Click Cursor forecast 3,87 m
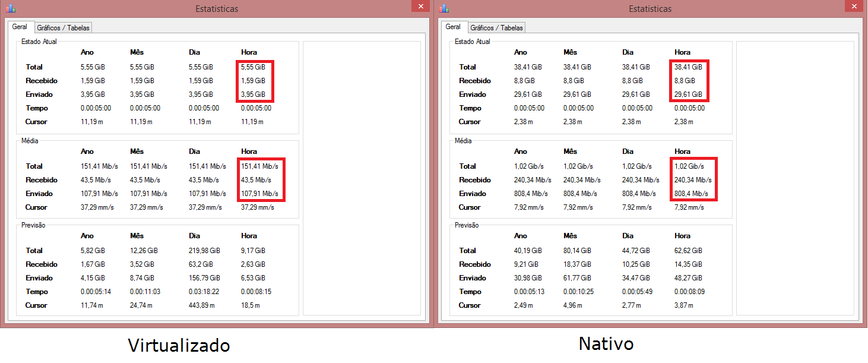Screen dimensions: 868x363 [x=684, y=305]
